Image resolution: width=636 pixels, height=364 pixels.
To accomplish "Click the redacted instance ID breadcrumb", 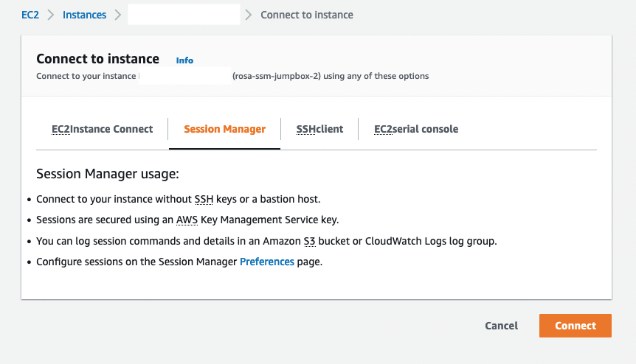I will point(184,15).
